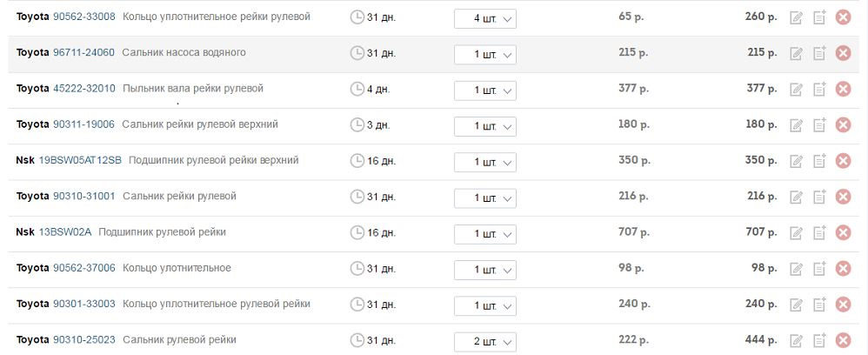Image resolution: width=868 pixels, height=355 pixels.
Task: Delete the Toyota 90310-25023 row
Action: [x=842, y=340]
